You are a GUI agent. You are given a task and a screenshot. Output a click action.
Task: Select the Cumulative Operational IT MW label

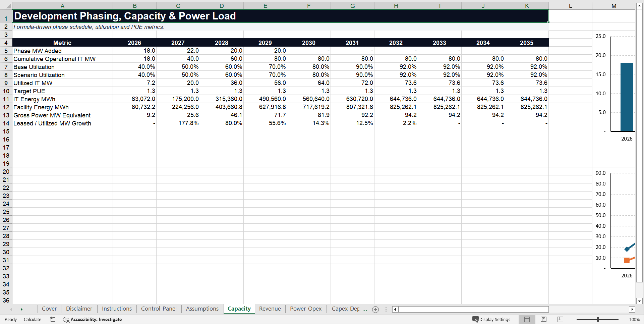click(62, 59)
